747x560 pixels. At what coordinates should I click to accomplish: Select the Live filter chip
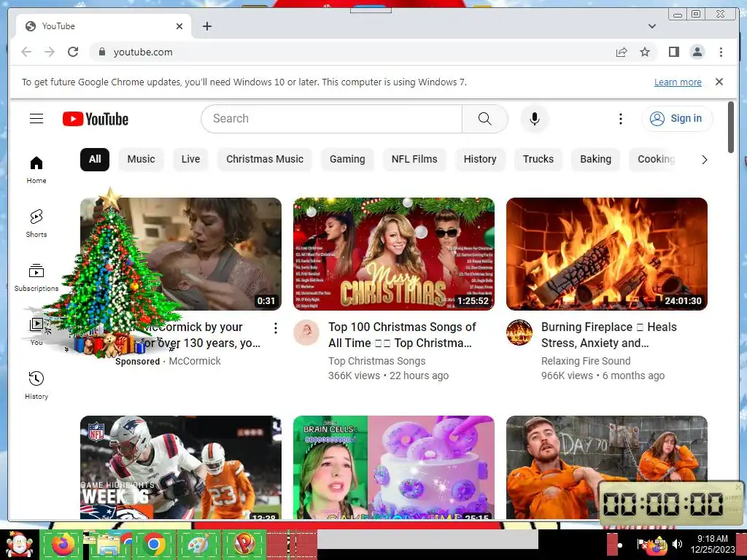(190, 159)
